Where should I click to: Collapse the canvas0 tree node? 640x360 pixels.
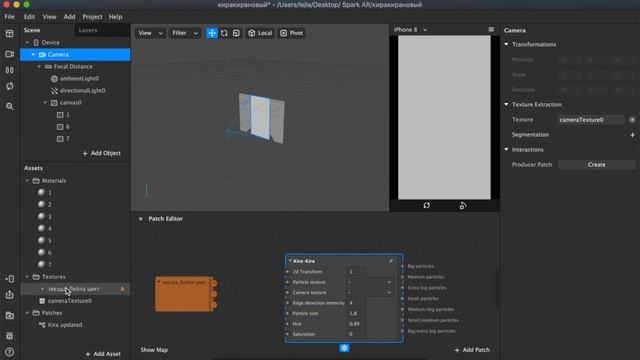(45, 102)
